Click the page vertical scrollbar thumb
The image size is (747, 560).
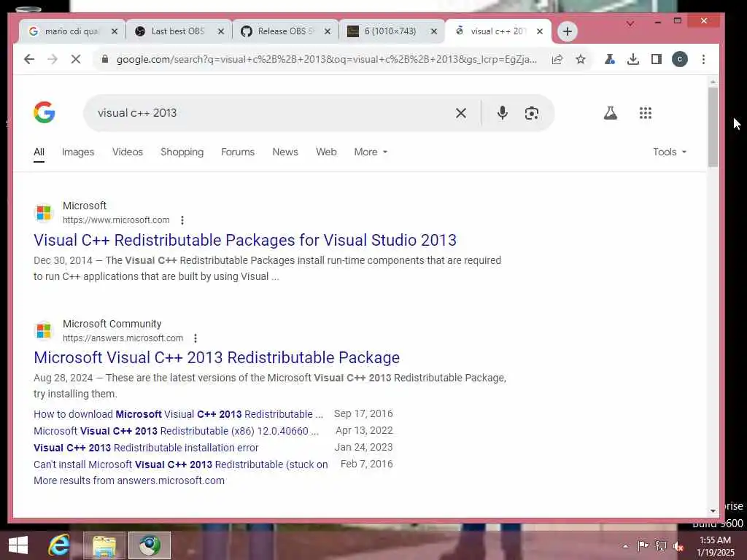point(713,127)
